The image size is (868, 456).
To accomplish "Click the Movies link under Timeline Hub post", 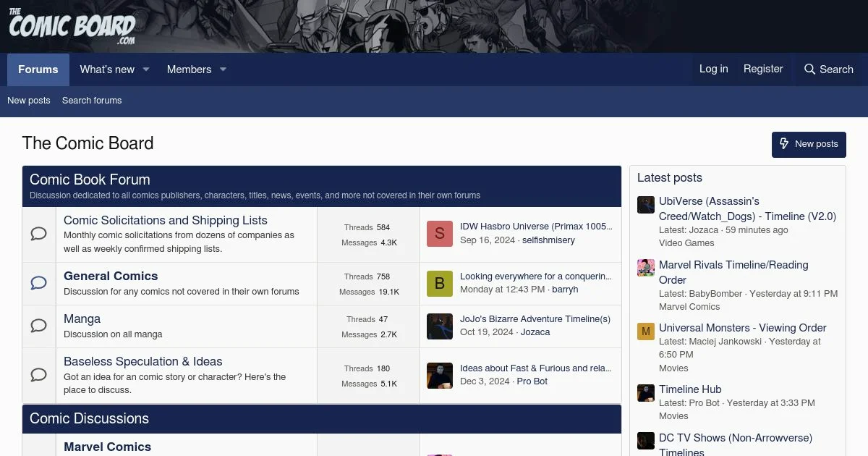I will 673,416.
